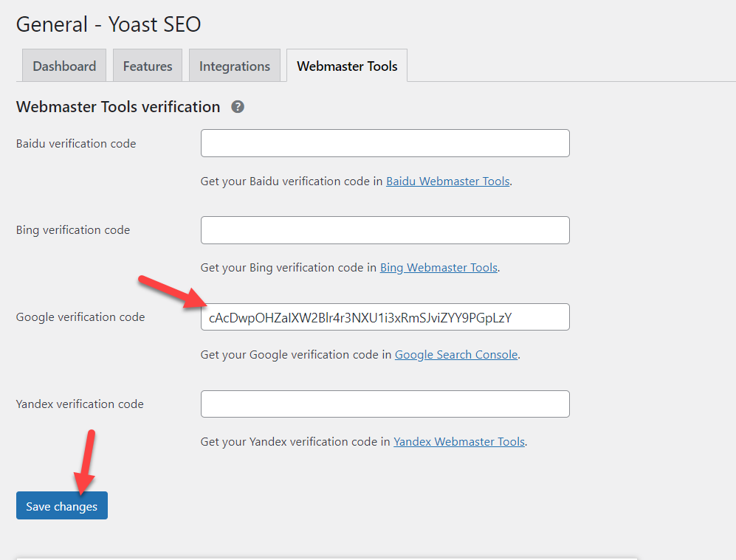The image size is (736, 560).
Task: Open the Bing Webmaster Tools link
Action: coord(438,267)
